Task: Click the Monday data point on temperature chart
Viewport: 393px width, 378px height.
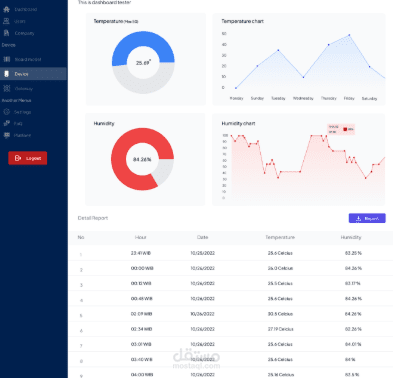Action: click(236, 88)
